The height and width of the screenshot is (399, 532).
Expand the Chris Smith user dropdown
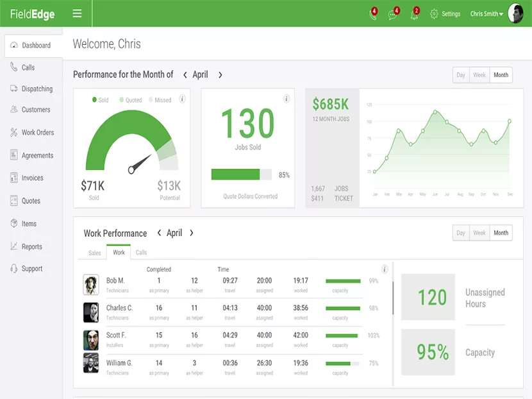486,14
